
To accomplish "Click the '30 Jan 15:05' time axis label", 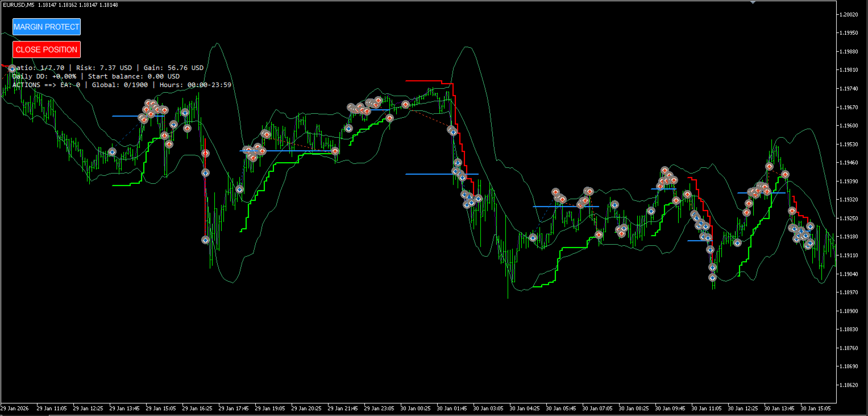I will 816,409.
